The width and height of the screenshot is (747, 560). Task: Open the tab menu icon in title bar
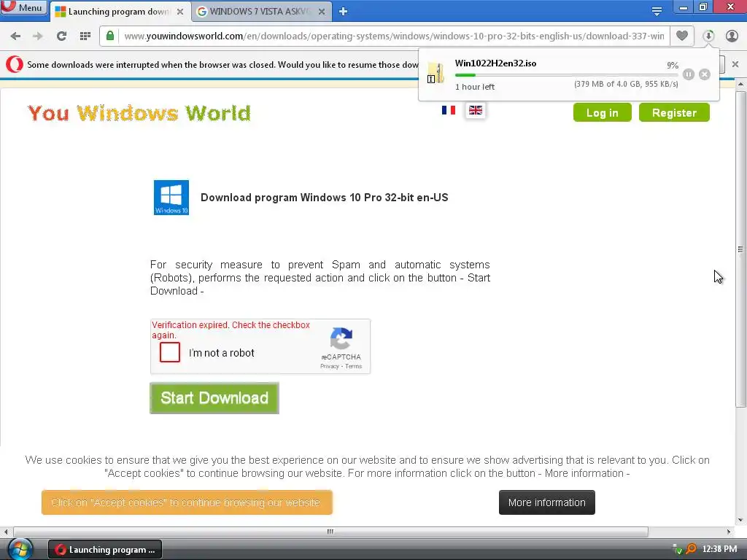click(x=657, y=12)
